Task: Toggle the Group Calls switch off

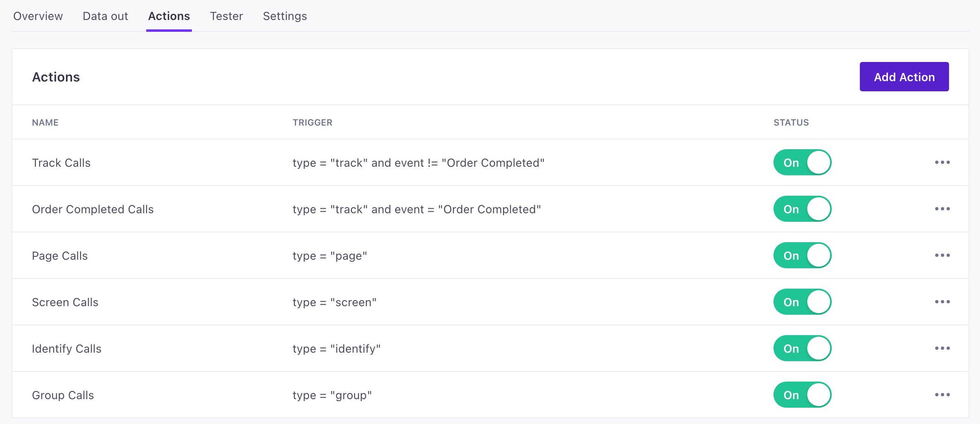Action: 802,395
